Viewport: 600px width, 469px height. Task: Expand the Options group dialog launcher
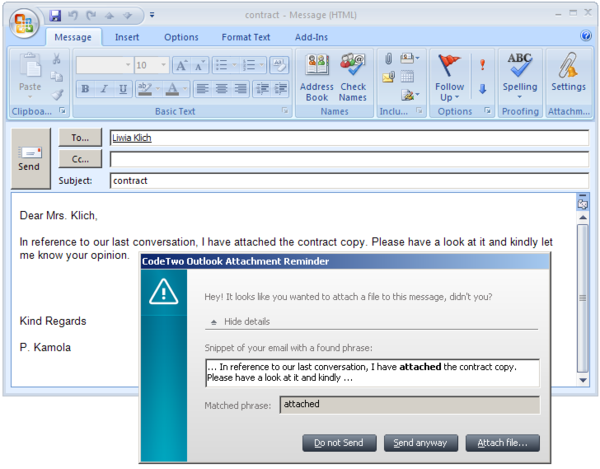pyautogui.click(x=487, y=111)
